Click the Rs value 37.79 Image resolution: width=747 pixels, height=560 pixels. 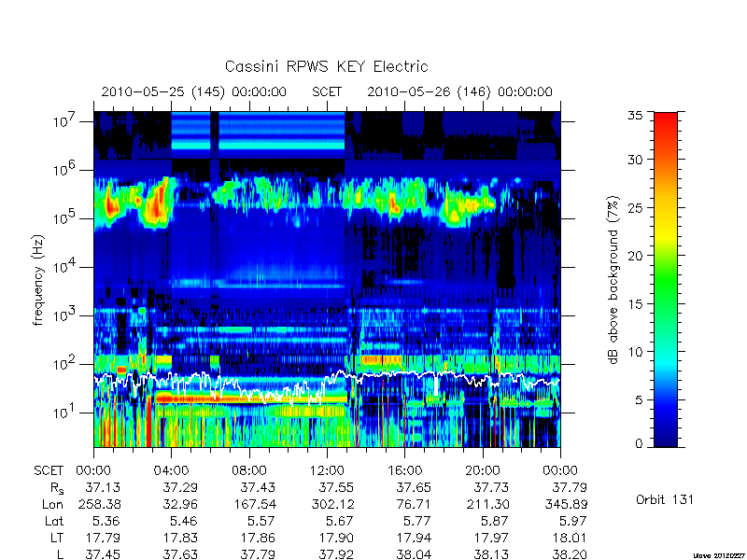tap(570, 487)
